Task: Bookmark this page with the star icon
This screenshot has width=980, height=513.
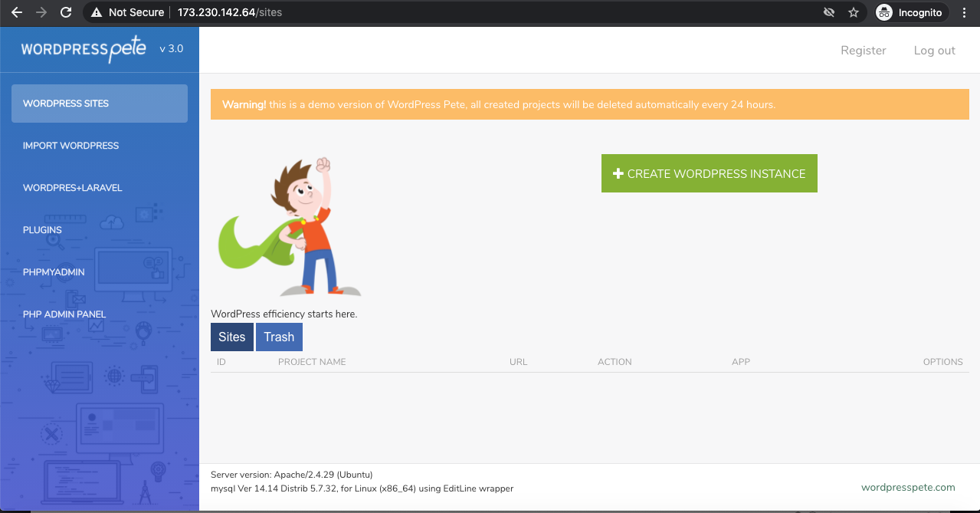Action: pos(854,12)
